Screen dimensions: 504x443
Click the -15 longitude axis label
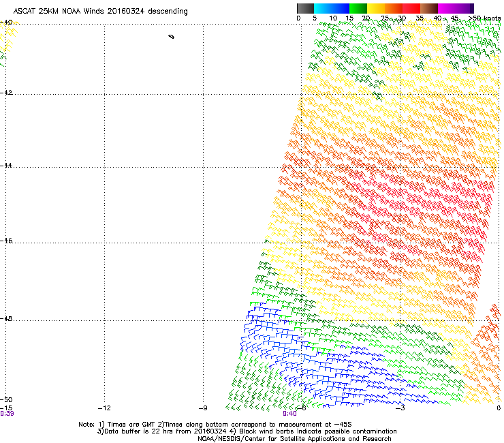[x=6, y=408]
